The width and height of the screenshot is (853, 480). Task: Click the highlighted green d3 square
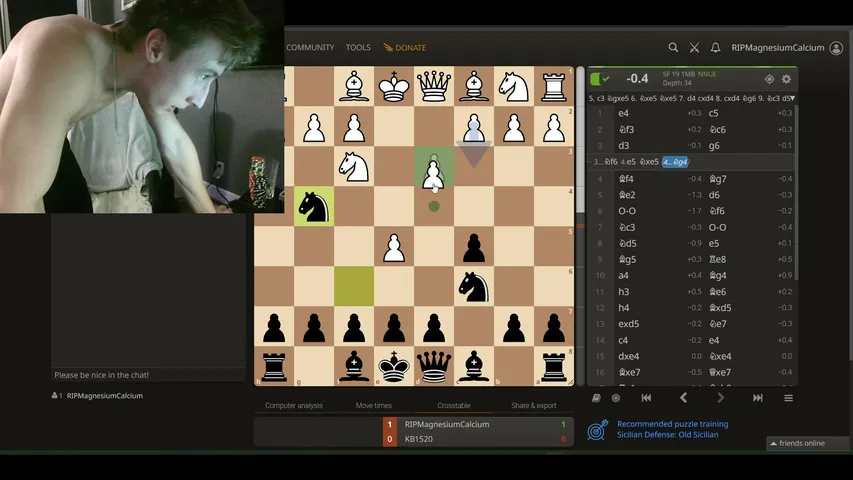tap(434, 167)
